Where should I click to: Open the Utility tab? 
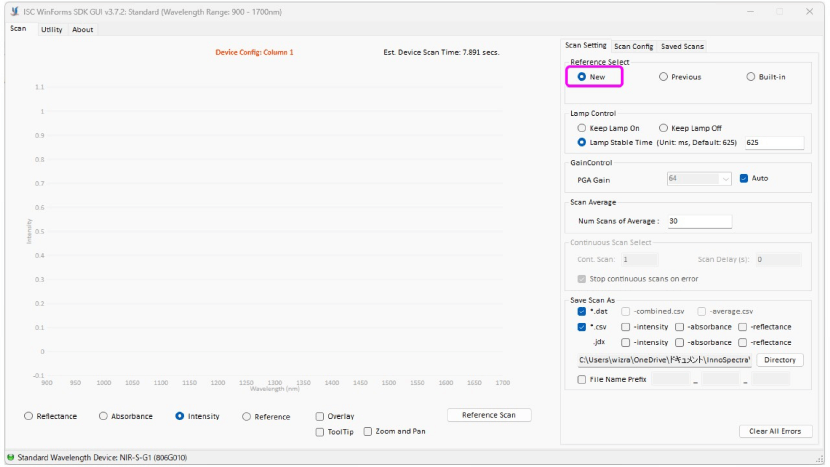[51, 29]
